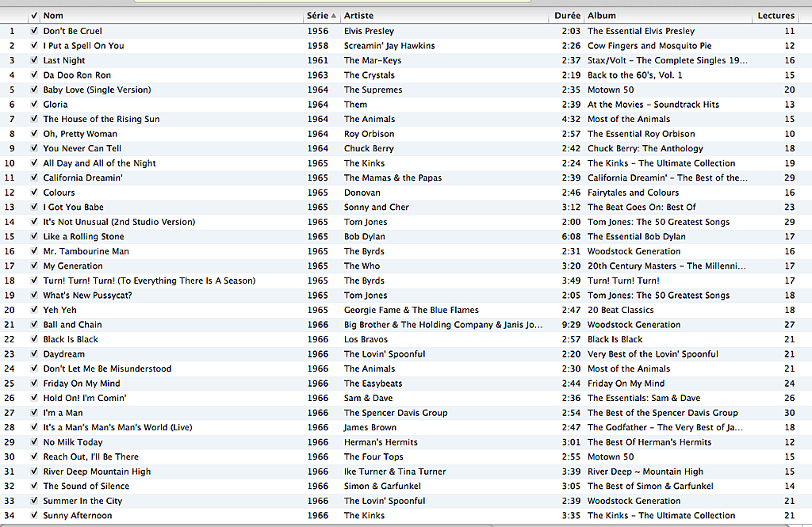The image size is (812, 527).
Task: Click album At the Movies – Soundtrack Hits
Action: point(653,104)
